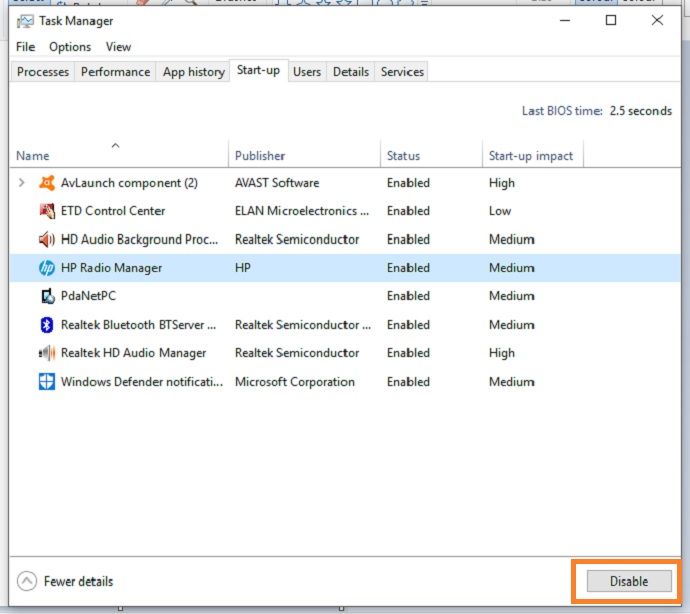Open the Options menu
690x614 pixels.
pos(70,47)
